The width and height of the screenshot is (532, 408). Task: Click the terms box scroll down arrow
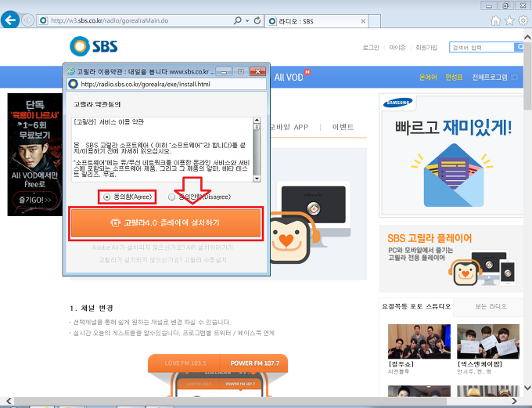pos(257,179)
